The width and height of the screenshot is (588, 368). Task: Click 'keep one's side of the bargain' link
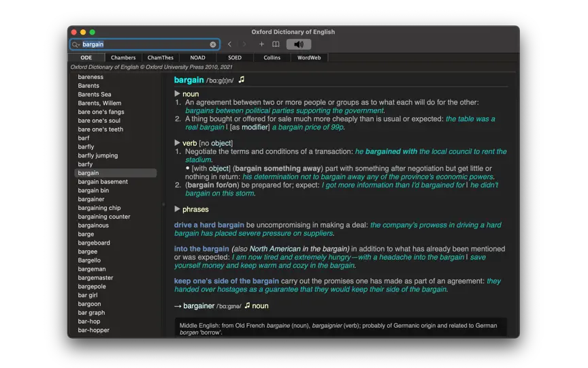[227, 281]
